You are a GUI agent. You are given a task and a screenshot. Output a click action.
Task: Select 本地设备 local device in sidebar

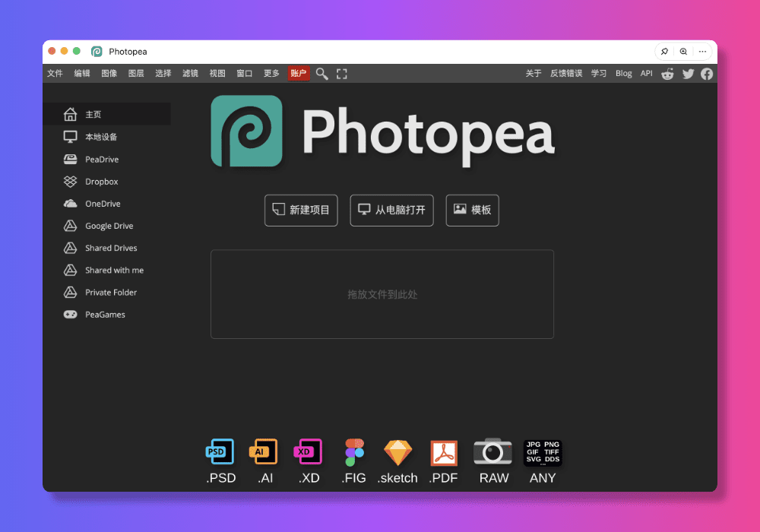106,137
